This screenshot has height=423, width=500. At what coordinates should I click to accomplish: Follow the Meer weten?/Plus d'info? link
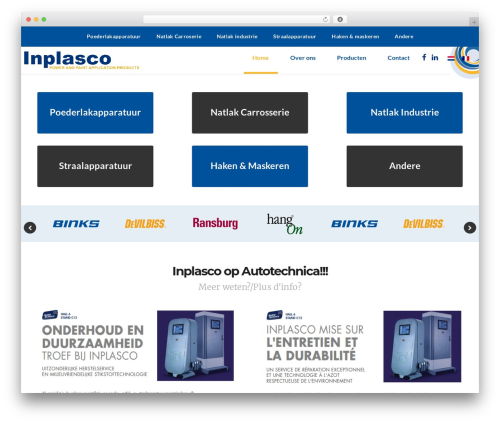(250, 287)
